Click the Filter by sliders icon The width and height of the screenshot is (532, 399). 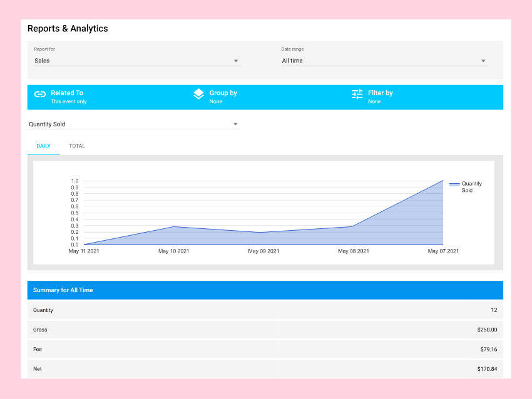coord(357,94)
